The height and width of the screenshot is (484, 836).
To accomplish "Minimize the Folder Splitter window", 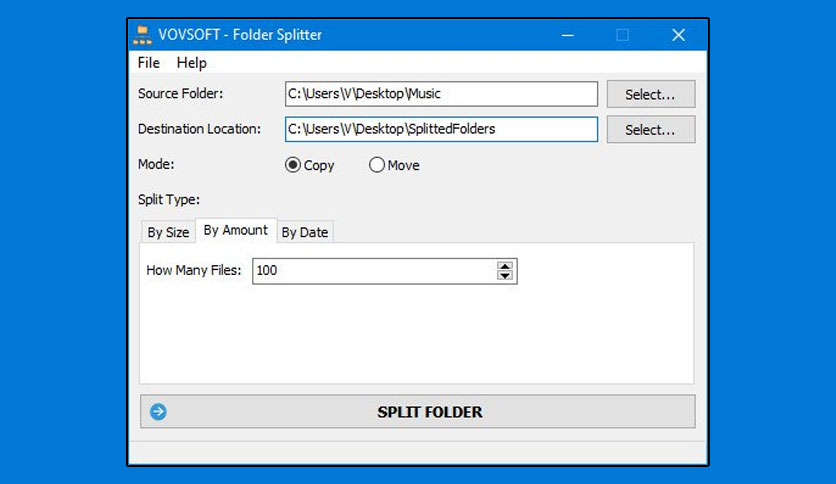I will (567, 35).
